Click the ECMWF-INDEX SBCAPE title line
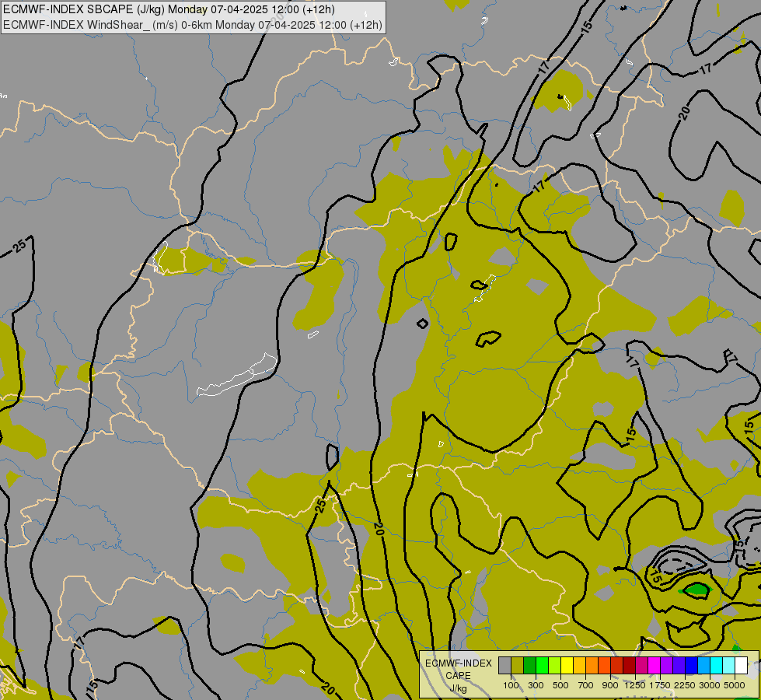Screen dimensions: 761x700 click(x=169, y=9)
